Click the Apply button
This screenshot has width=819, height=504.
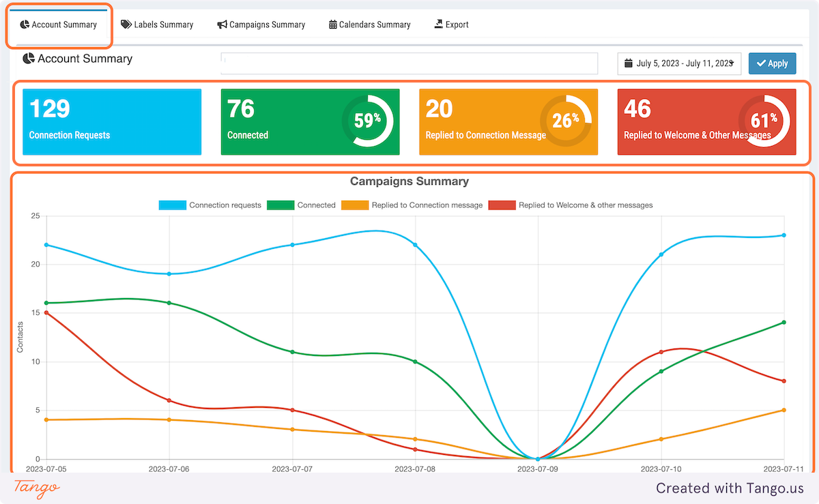[772, 63]
